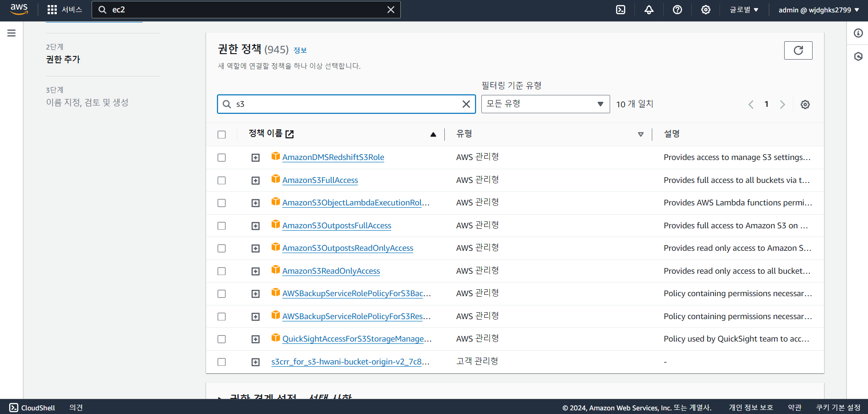Click the 유형 column sort arrow

coord(641,134)
